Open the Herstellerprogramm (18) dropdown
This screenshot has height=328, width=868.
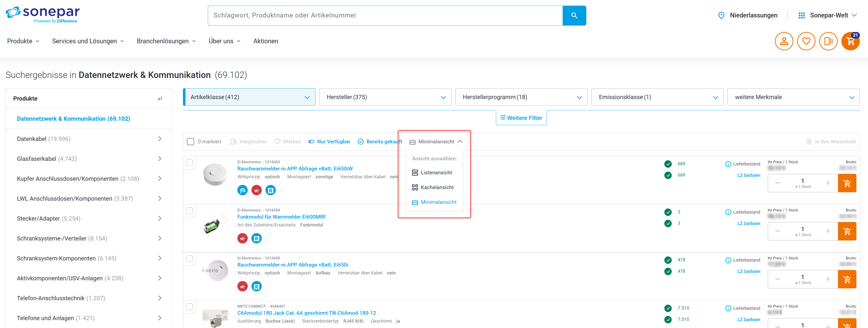pyautogui.click(x=521, y=97)
